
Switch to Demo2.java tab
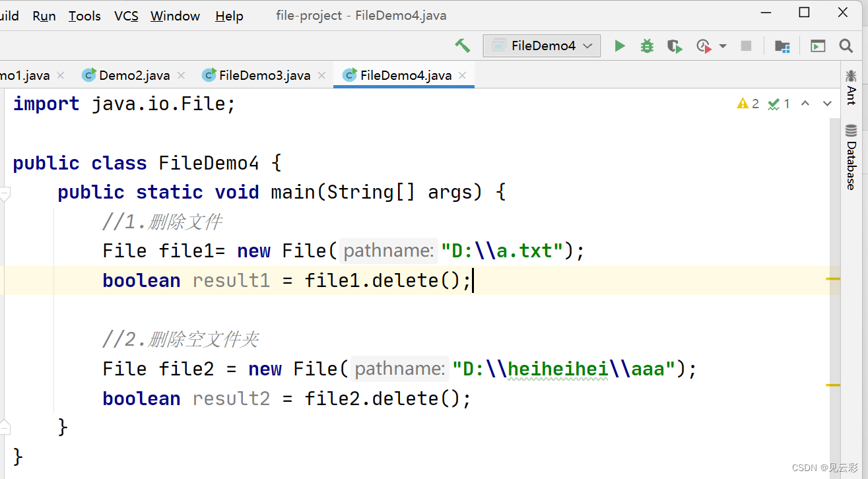tap(134, 75)
